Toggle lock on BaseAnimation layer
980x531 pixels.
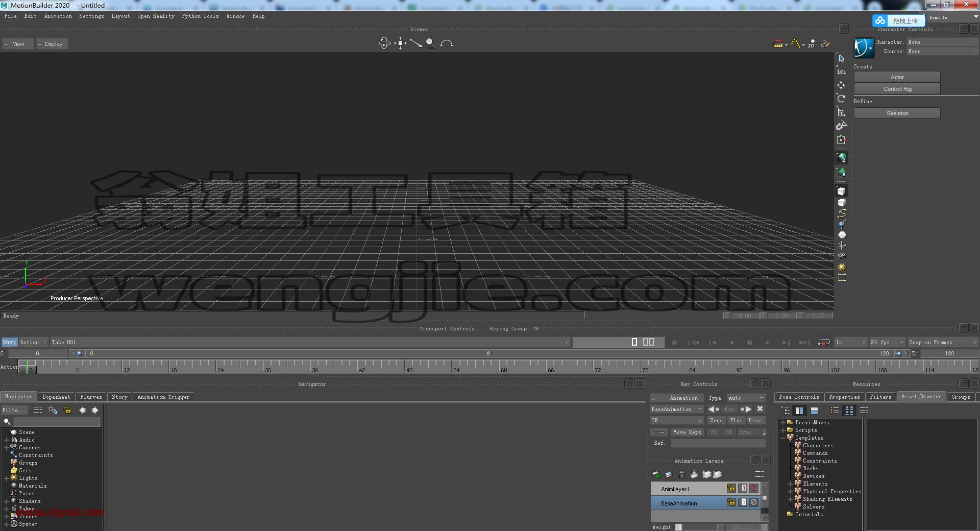point(731,502)
